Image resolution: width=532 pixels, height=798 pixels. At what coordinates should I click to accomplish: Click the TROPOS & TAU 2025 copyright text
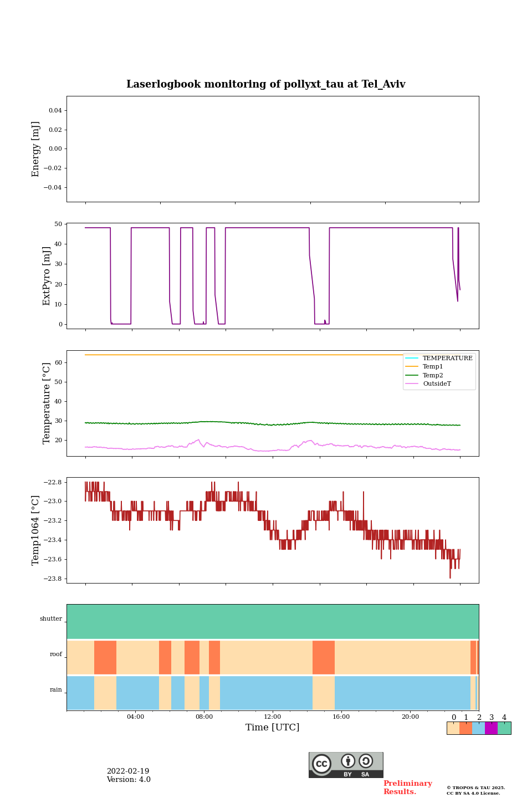click(x=476, y=787)
